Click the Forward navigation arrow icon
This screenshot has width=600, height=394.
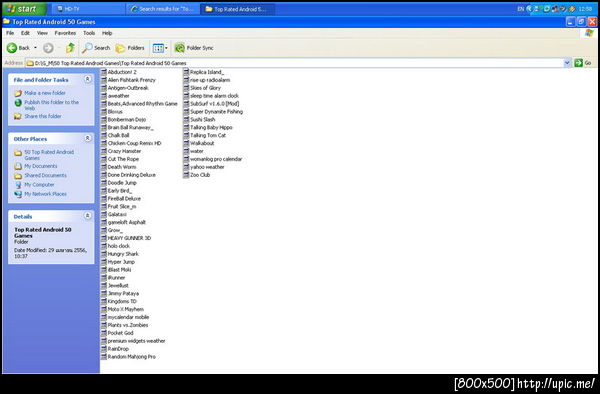coord(48,48)
